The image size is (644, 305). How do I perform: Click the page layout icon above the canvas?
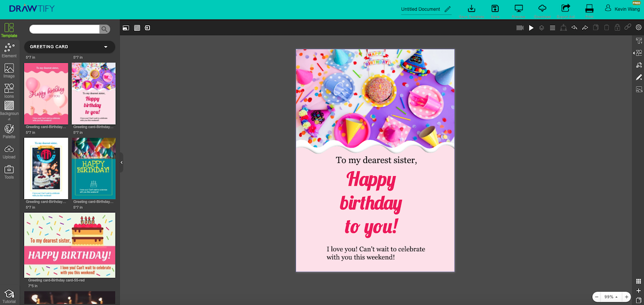tap(126, 28)
